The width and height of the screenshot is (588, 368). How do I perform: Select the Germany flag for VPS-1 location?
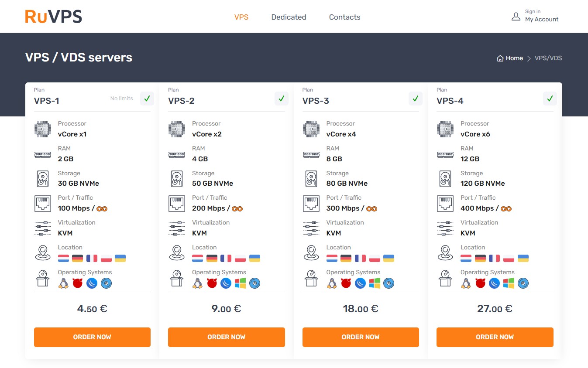coord(77,258)
